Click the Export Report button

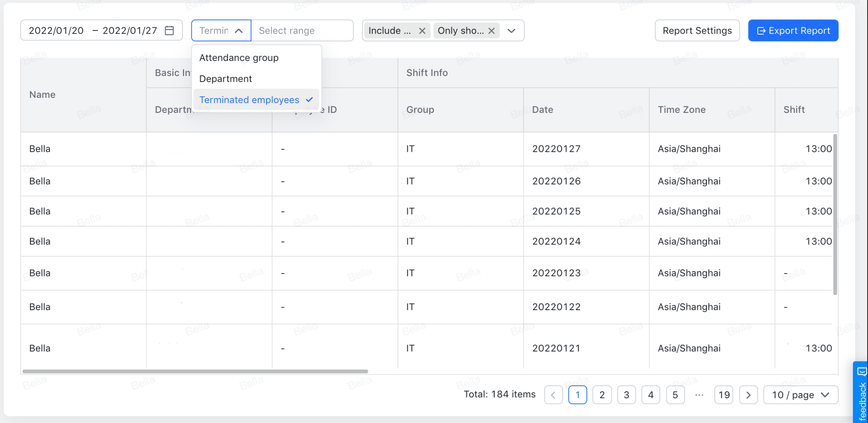(793, 30)
